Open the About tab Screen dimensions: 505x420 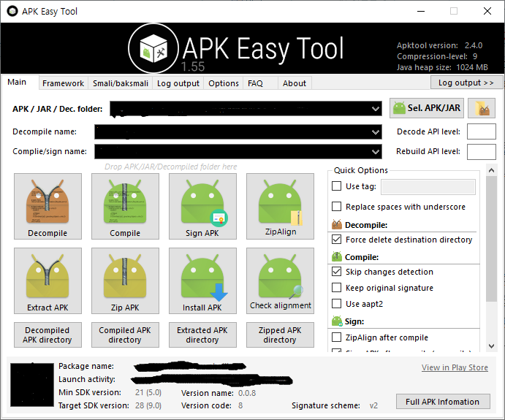[x=295, y=83]
